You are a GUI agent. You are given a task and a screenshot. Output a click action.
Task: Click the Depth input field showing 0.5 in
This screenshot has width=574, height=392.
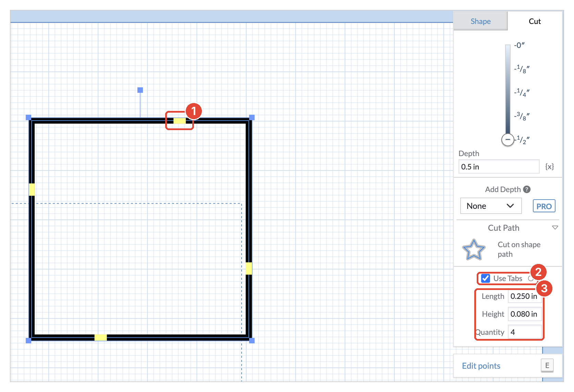(499, 167)
